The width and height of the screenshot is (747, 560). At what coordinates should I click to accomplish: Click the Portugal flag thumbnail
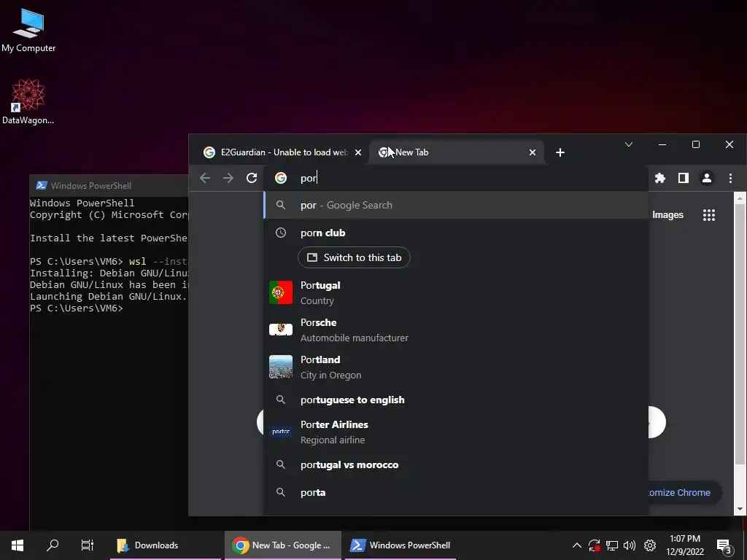point(281,292)
